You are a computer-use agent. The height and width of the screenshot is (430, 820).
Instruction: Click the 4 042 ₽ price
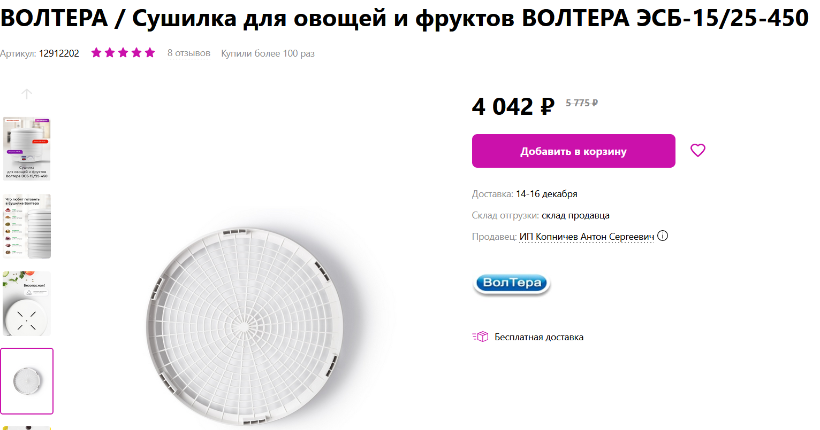512,107
